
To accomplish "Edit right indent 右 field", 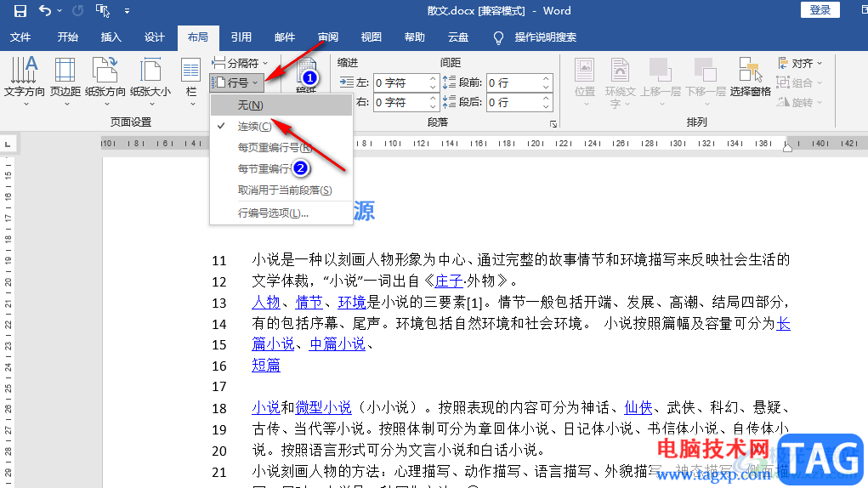I will point(400,102).
